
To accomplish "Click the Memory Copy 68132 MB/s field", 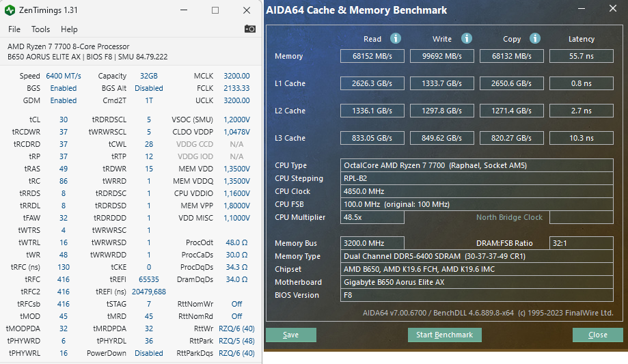I will point(511,56).
